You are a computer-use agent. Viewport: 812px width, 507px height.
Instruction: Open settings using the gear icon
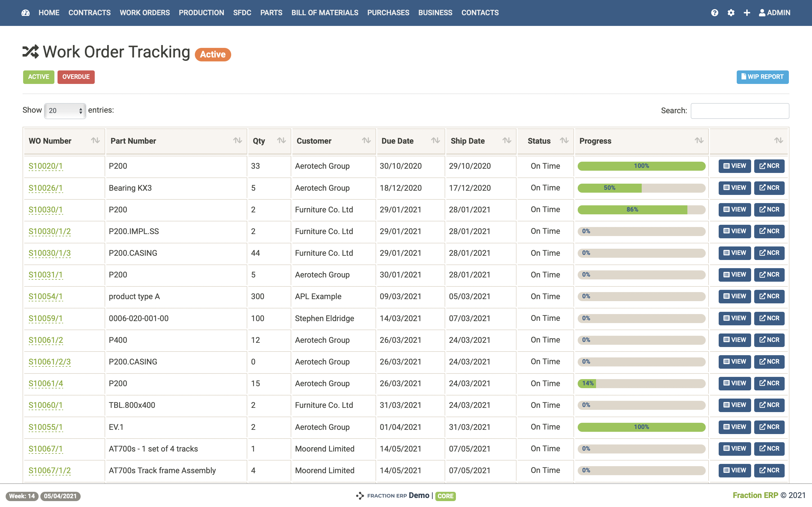731,13
